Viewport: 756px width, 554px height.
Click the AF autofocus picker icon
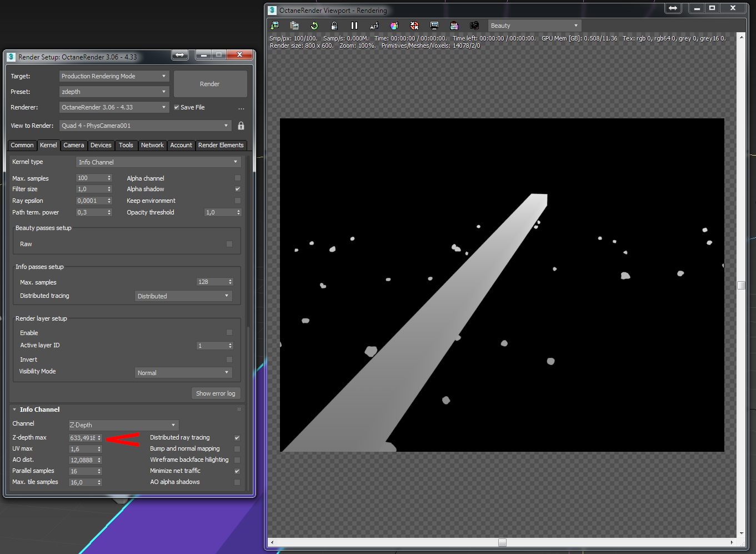(374, 26)
